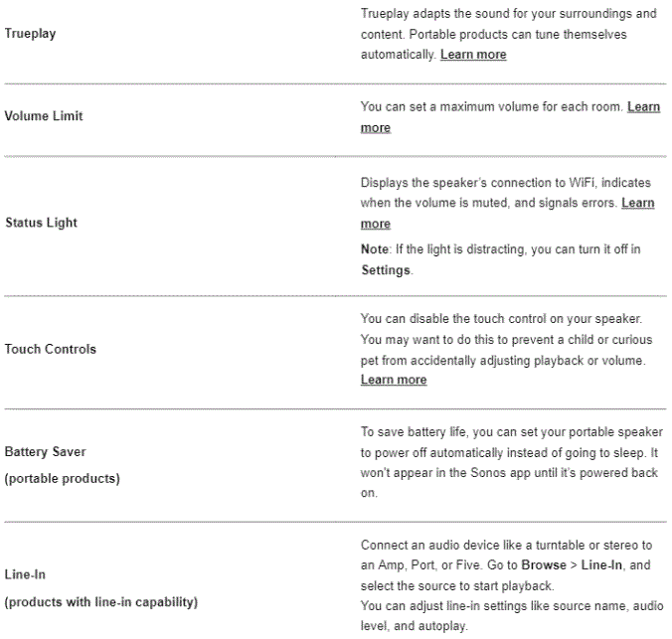The width and height of the screenshot is (672, 639).
Task: Follow the Status Light Learn more link
Action: click(637, 203)
